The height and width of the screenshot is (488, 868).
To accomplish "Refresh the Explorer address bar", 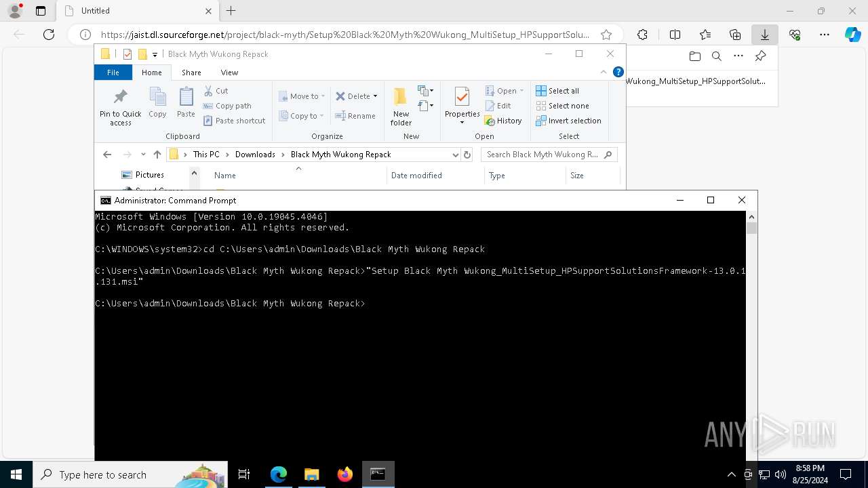I will coord(467,155).
